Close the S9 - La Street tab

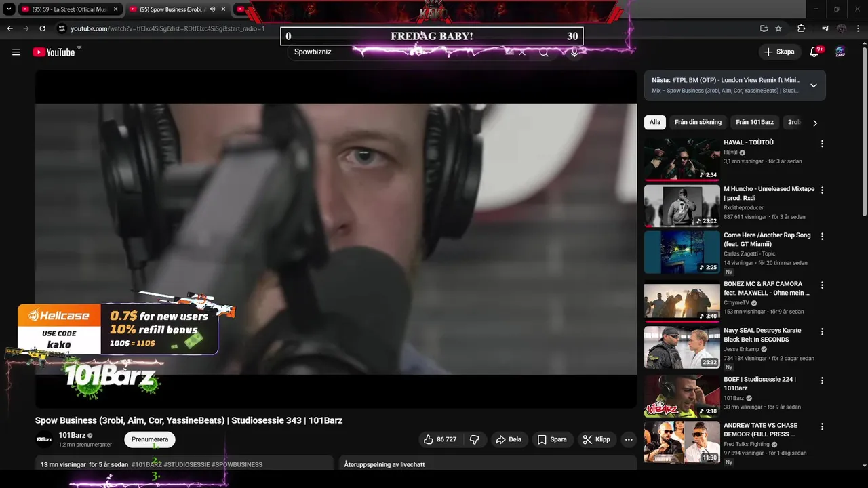[116, 9]
